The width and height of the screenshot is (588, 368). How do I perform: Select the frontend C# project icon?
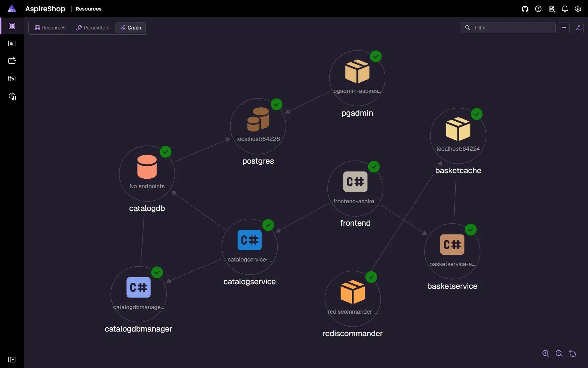(355, 182)
